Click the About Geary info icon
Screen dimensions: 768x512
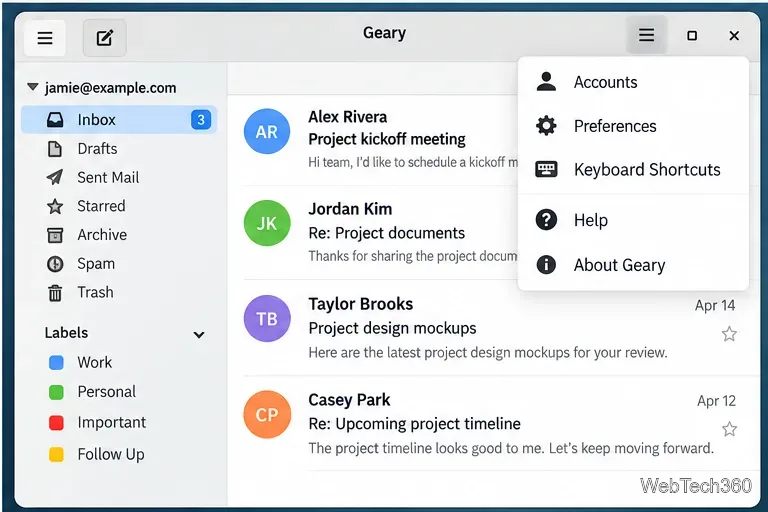[546, 265]
